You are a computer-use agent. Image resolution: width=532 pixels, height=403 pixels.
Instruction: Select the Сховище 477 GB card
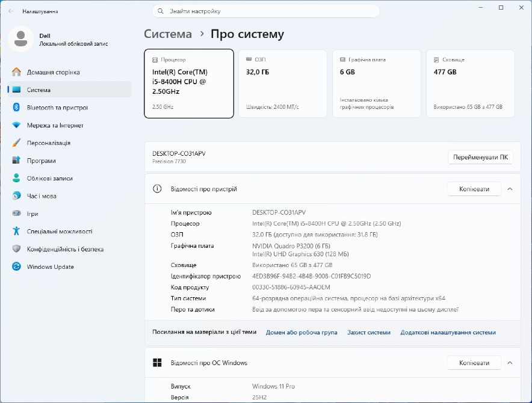pyautogui.click(x=470, y=84)
